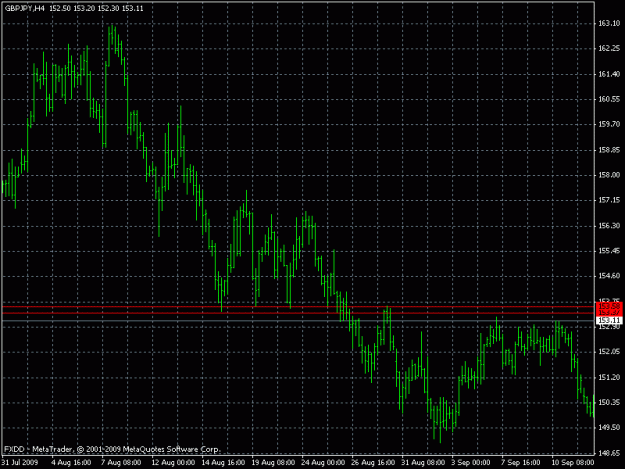Click the 24 Aug 00:00 time label
Image resolution: width=625 pixels, height=469 pixels.
pos(323,463)
